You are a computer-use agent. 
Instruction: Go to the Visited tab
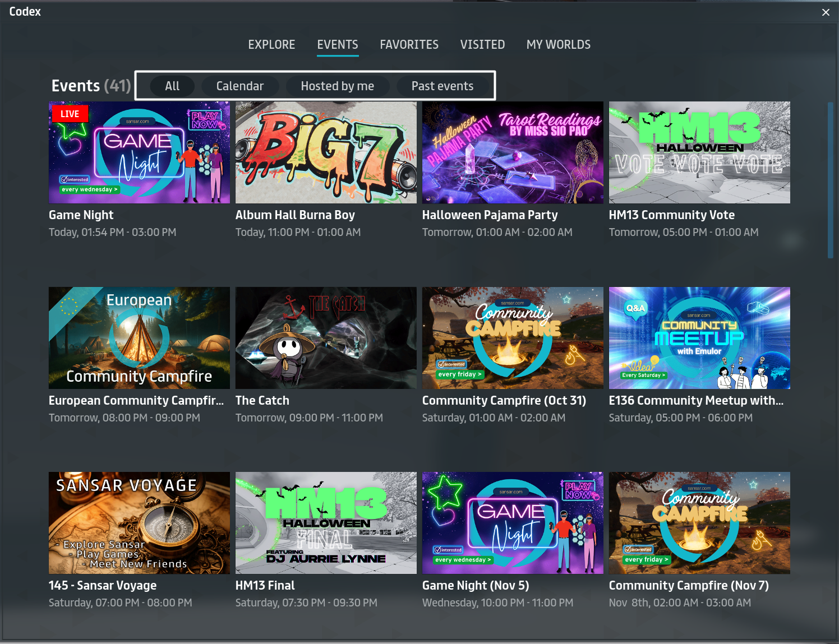pos(482,45)
